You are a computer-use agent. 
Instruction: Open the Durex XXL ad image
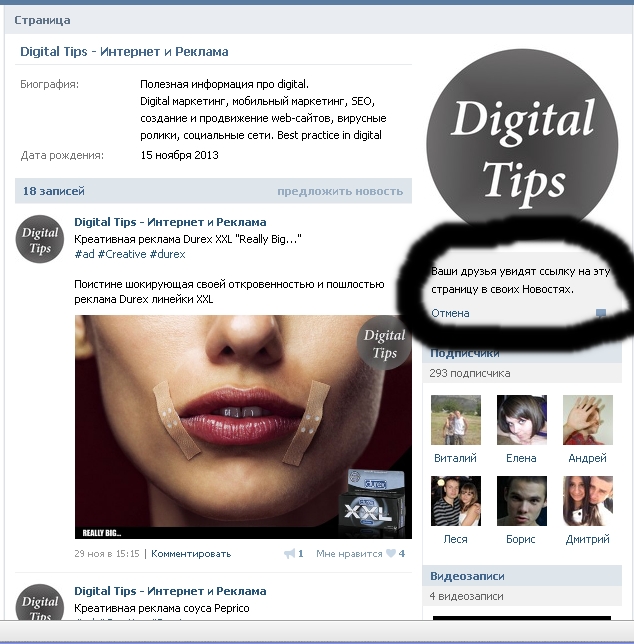[x=243, y=427]
